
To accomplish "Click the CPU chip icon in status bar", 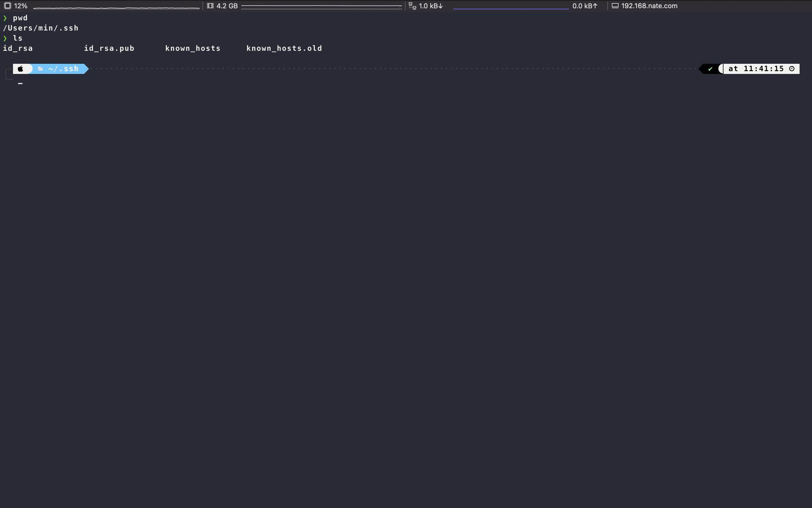I will (x=7, y=6).
